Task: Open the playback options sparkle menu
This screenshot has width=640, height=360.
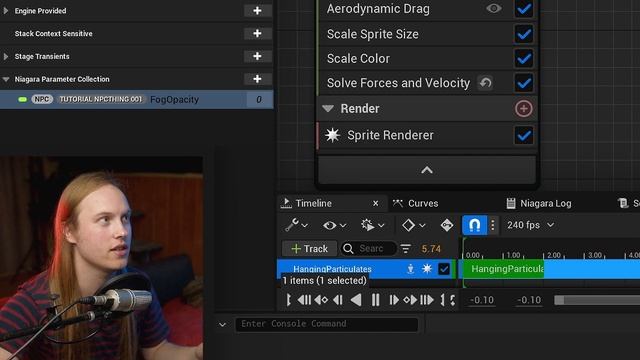Action: [x=372, y=225]
